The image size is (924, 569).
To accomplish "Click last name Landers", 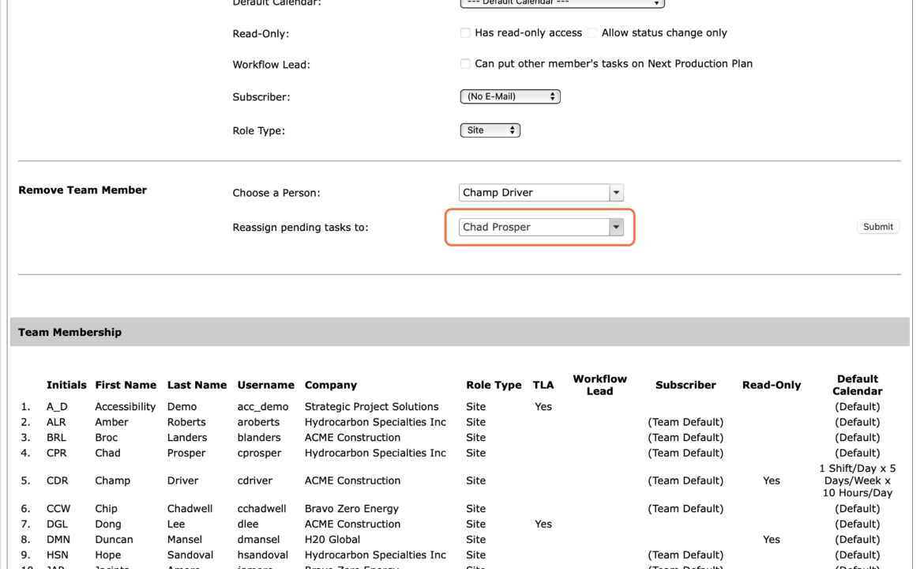I will pyautogui.click(x=187, y=438).
